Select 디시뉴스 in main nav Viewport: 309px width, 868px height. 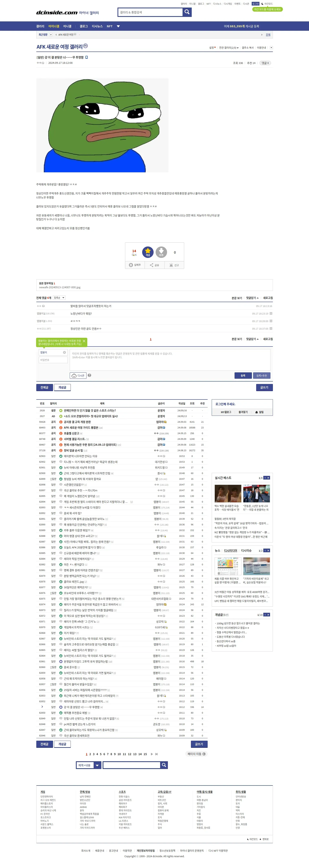tap(97, 26)
